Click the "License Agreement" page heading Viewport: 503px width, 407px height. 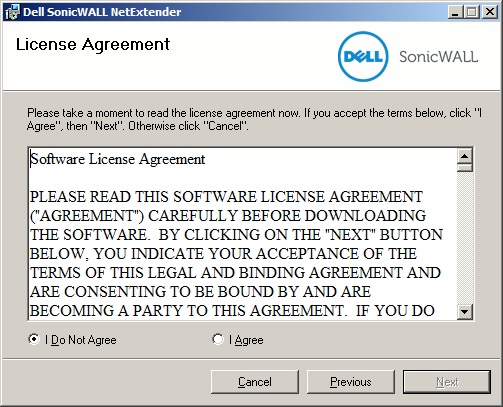tap(93, 44)
